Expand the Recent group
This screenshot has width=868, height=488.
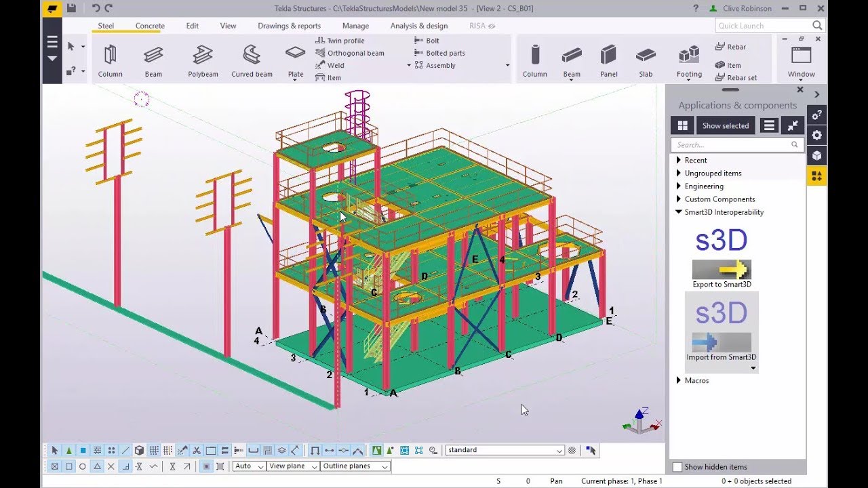click(x=679, y=160)
